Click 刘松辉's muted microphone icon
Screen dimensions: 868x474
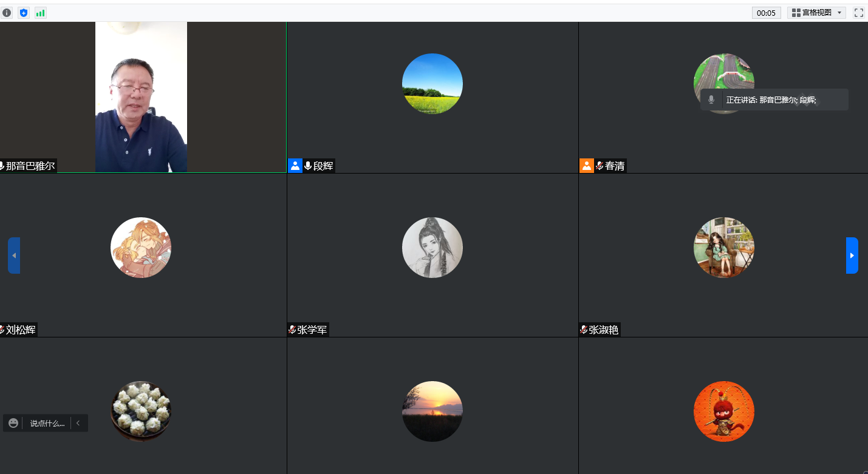click(x=2, y=330)
